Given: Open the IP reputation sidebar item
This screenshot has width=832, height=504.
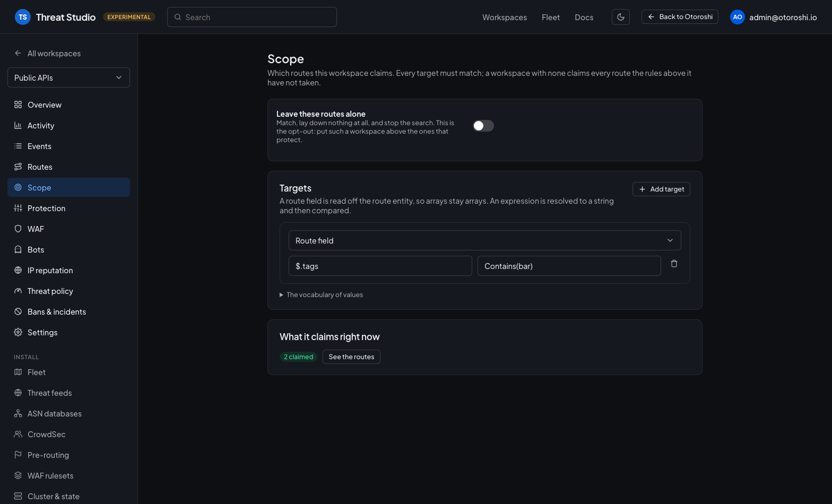Looking at the screenshot, I should point(68,270).
